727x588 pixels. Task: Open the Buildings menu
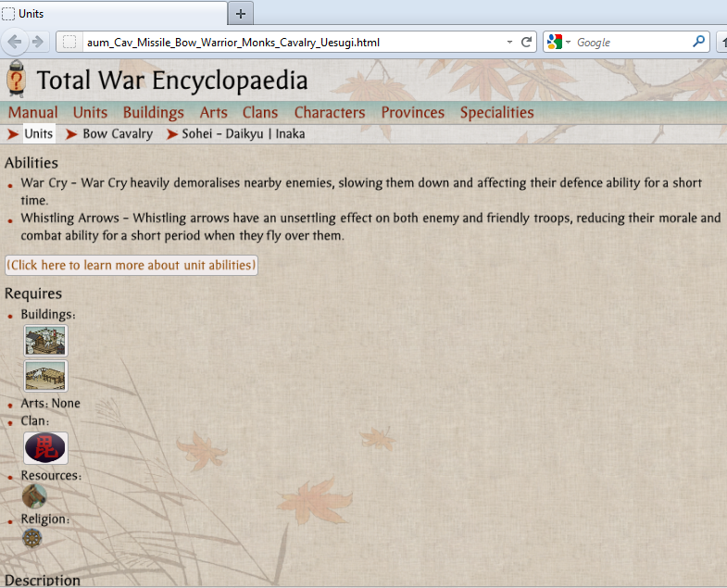click(x=154, y=113)
